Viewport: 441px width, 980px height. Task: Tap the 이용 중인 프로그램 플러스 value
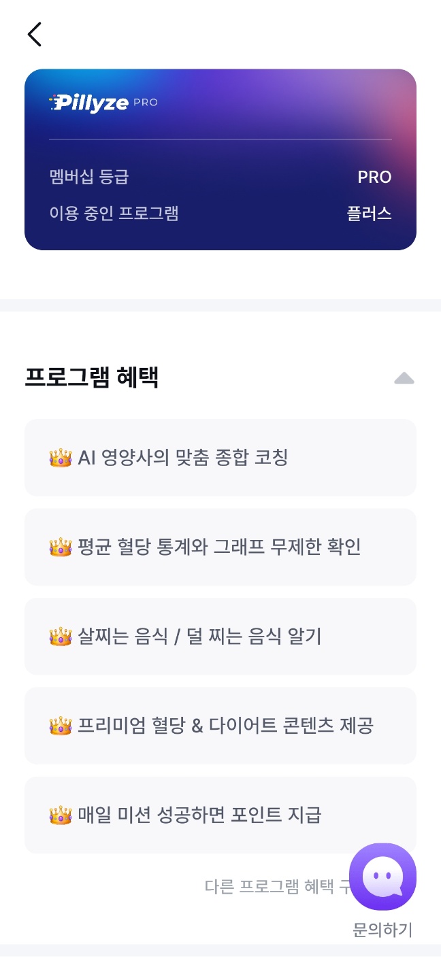(369, 214)
